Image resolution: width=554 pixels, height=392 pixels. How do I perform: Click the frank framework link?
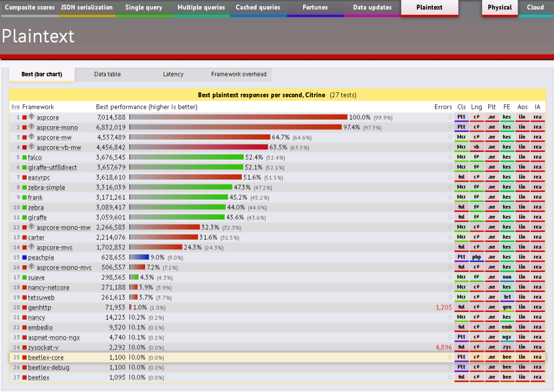pos(35,198)
